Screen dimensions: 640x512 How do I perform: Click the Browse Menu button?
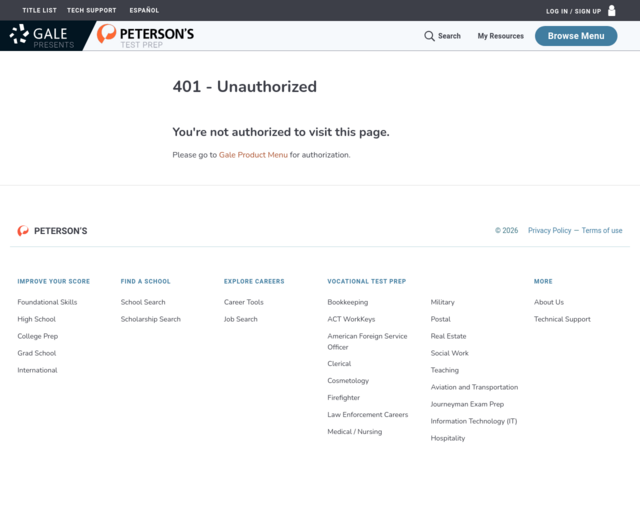click(x=576, y=36)
